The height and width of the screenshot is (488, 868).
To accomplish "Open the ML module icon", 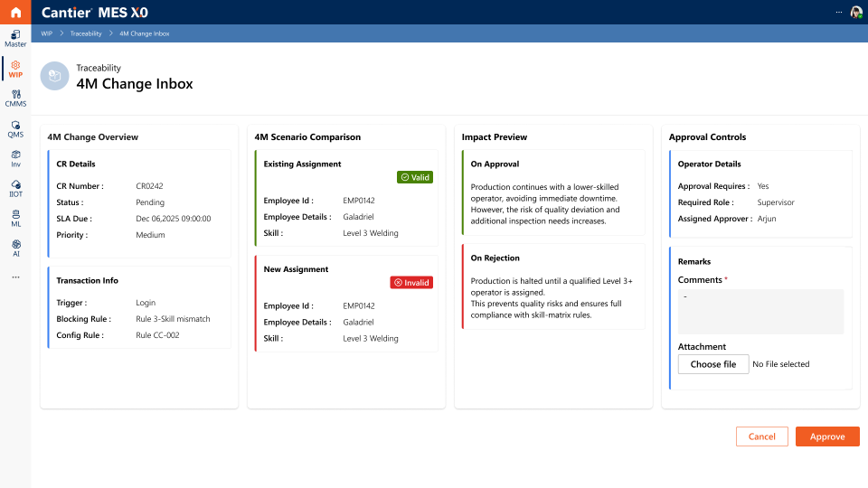I will coord(15,219).
